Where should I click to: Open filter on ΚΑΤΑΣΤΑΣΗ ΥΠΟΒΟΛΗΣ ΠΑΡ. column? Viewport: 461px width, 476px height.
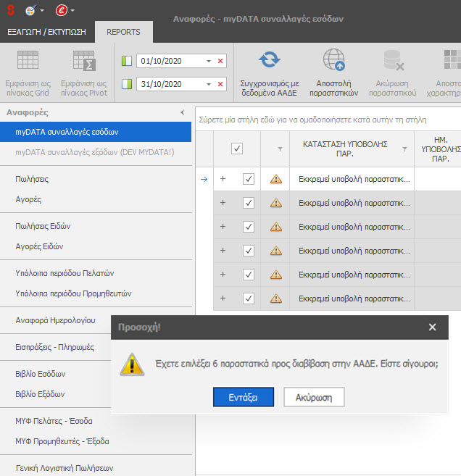tap(405, 149)
